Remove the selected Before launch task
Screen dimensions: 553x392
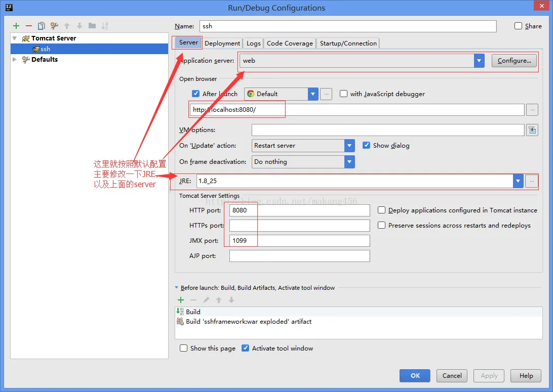193,300
